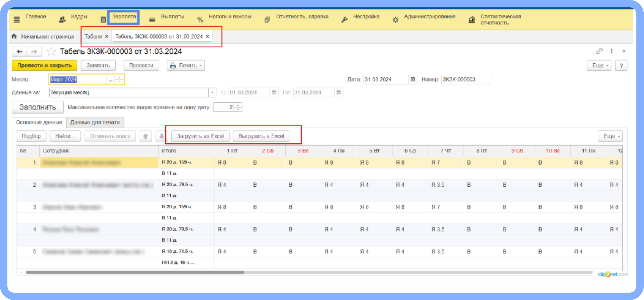Click the Заполнить button
The image size is (644, 300).
pyautogui.click(x=37, y=107)
